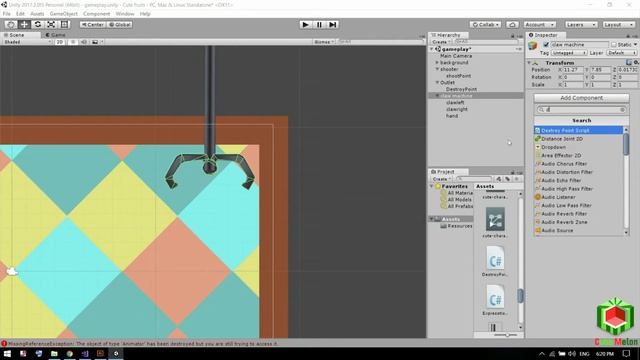Select Main Camera in Hierarchy
640x360 pixels.
[x=456, y=56]
